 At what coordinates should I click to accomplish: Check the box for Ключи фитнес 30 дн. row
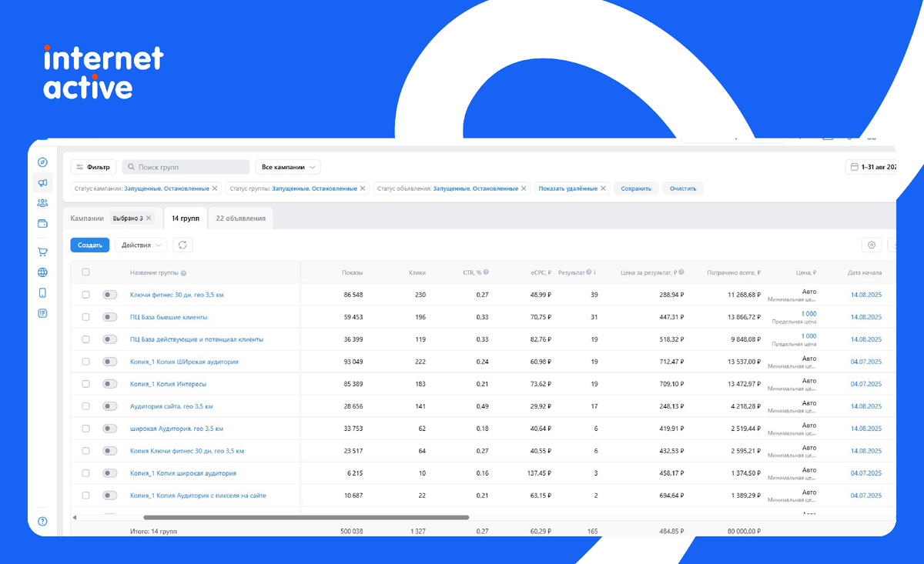pyautogui.click(x=85, y=295)
